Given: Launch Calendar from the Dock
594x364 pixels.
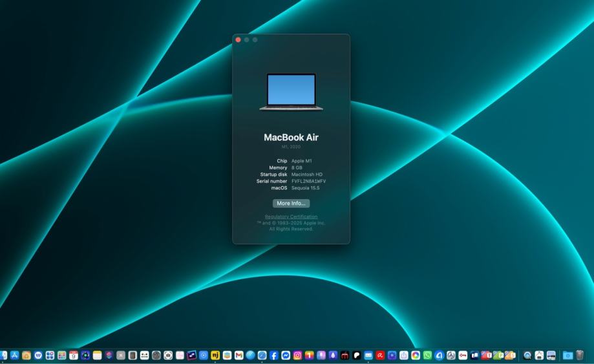Looking at the screenshot, I should tap(74, 356).
